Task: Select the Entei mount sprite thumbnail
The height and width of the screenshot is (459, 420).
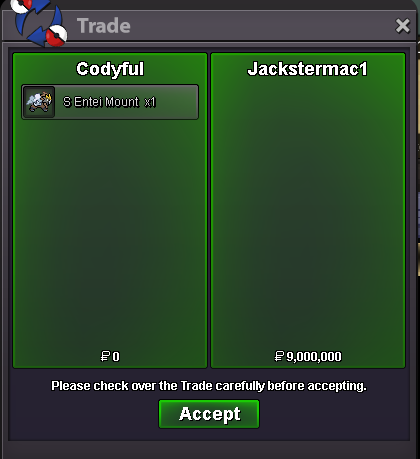Action: [39, 102]
